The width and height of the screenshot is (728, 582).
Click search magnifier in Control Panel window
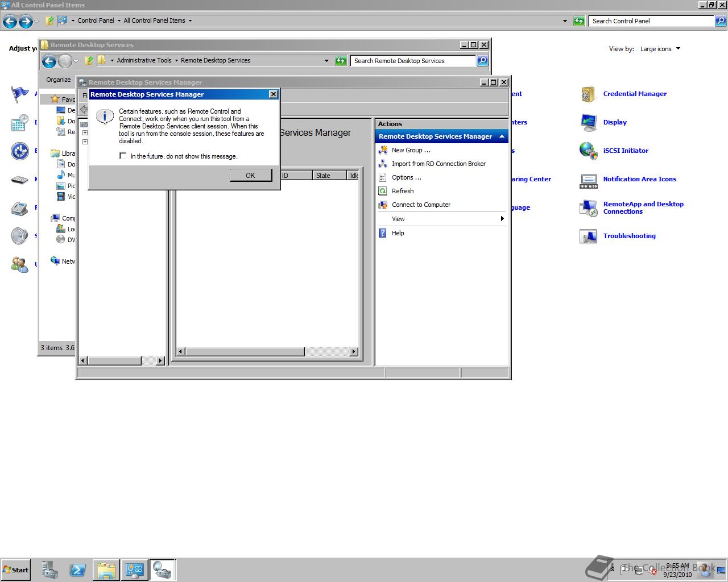pyautogui.click(x=721, y=21)
